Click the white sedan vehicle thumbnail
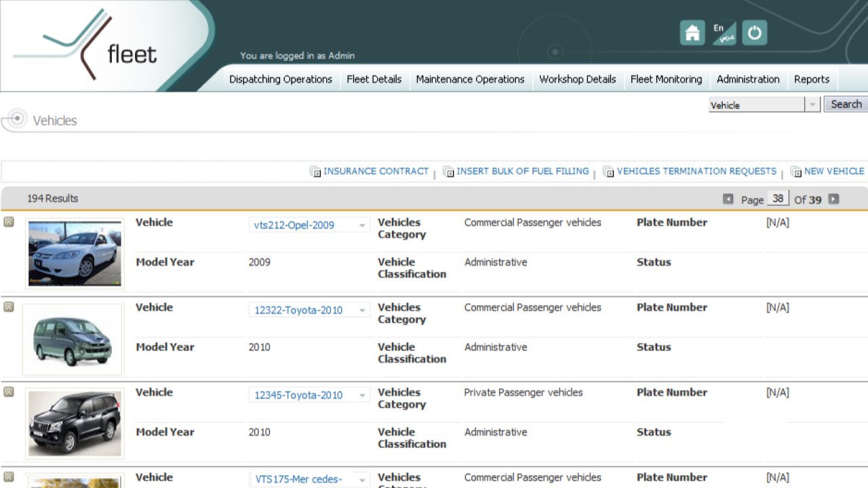 pyautogui.click(x=75, y=254)
